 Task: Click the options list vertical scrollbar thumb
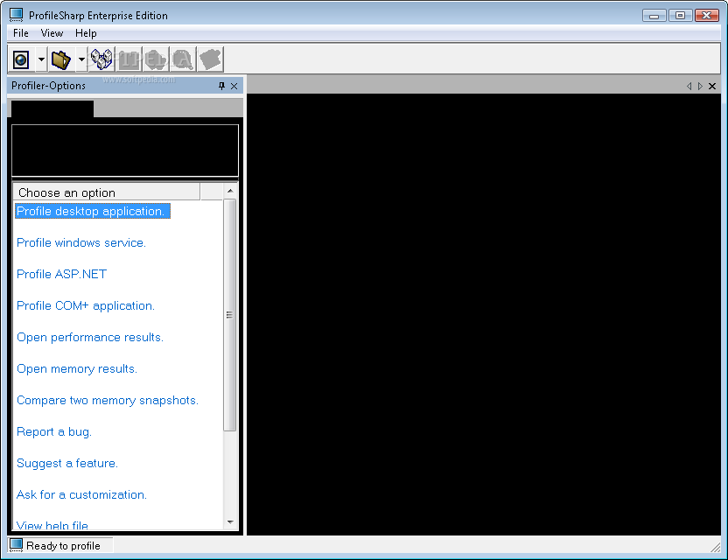(230, 315)
